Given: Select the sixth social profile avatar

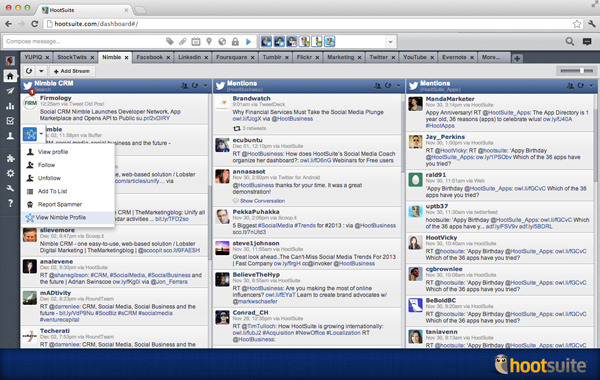Looking at the screenshot, I should tap(330, 41).
